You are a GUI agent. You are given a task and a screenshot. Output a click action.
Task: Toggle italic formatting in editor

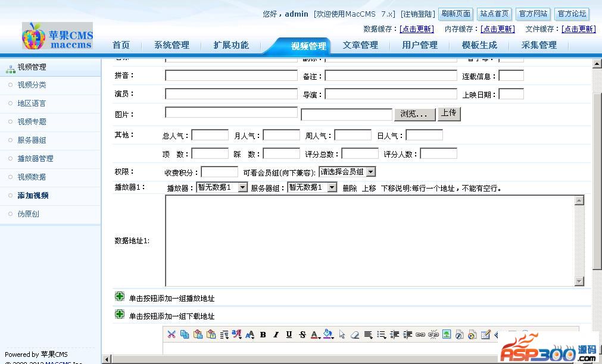pyautogui.click(x=276, y=335)
